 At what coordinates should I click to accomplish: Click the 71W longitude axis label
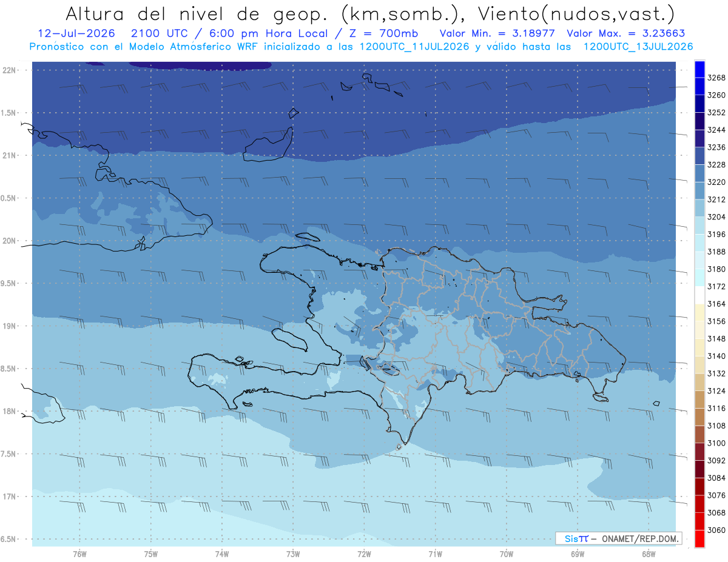click(436, 554)
